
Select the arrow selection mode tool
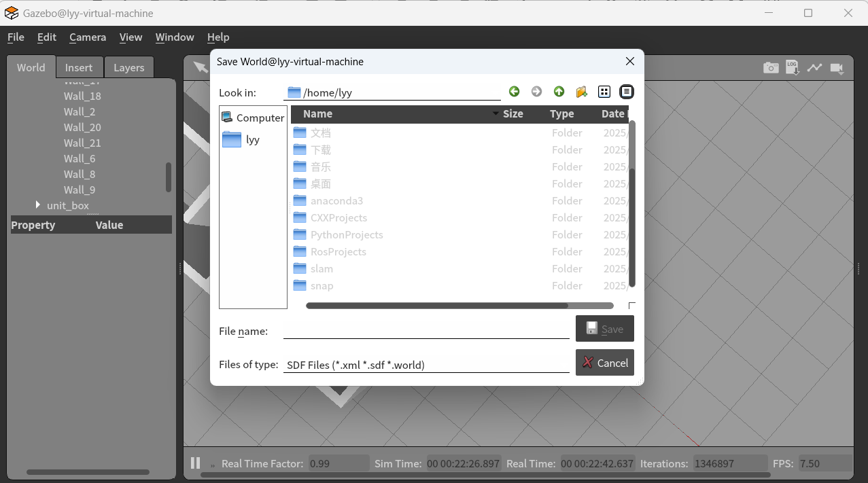(x=200, y=67)
